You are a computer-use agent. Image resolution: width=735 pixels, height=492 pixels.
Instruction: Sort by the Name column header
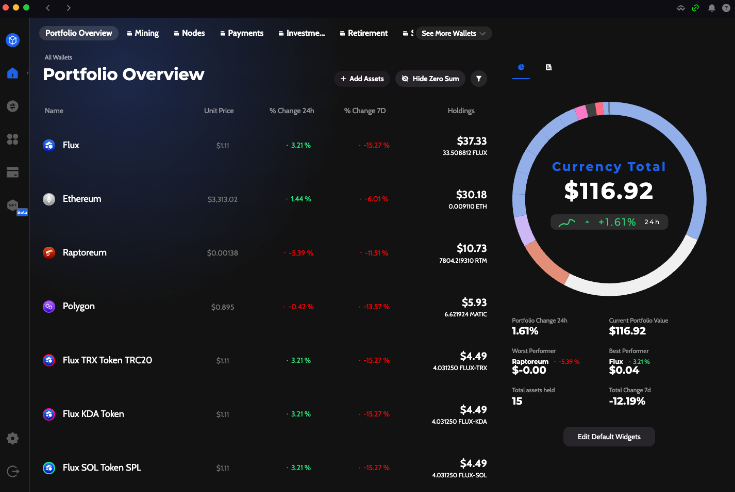pos(54,111)
